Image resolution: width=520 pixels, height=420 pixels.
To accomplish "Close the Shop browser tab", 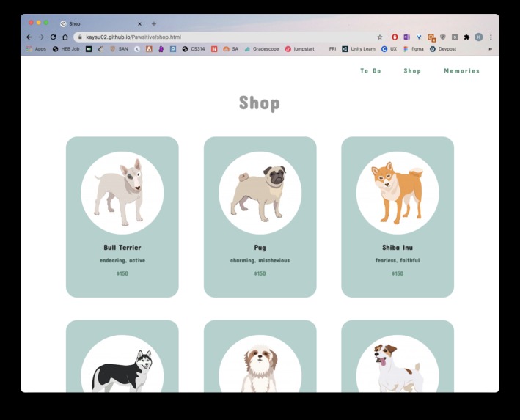I will pos(139,24).
